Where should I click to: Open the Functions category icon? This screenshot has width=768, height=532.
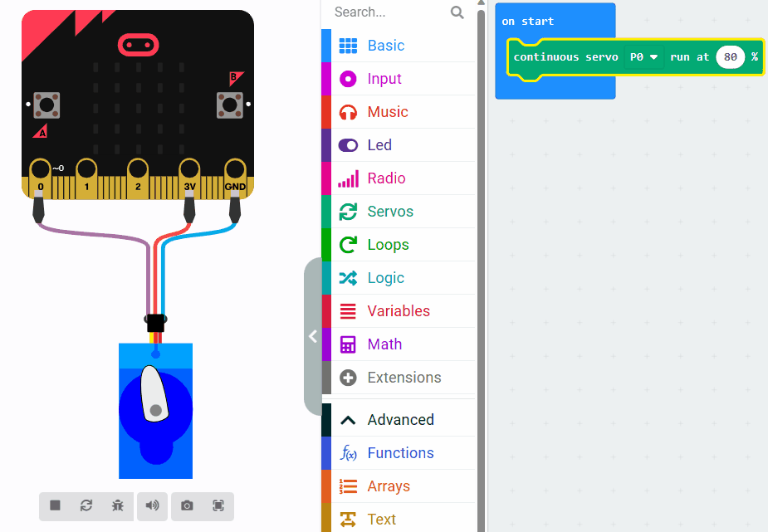coord(349,452)
